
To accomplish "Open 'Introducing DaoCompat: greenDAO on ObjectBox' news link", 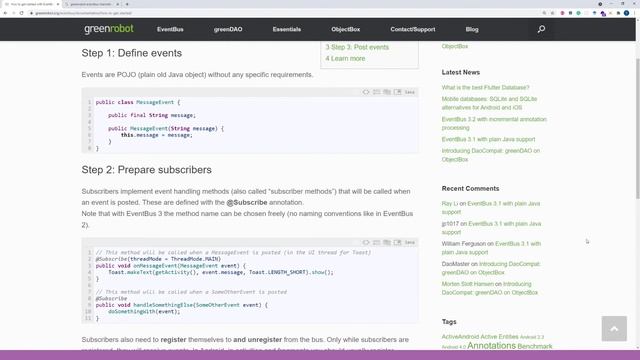I will [491, 155].
